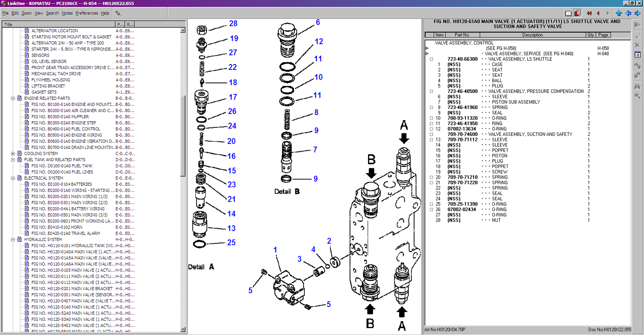Open the Search menu

pos(52,13)
